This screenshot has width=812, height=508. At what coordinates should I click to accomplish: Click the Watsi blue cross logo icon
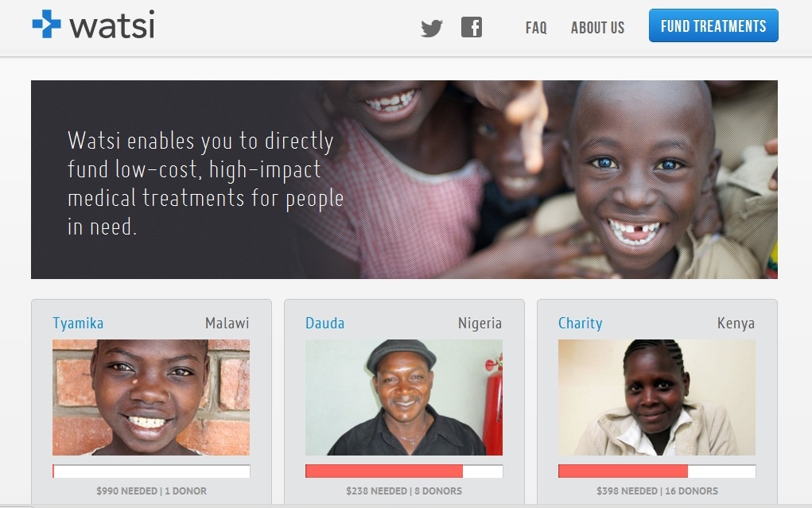click(x=46, y=25)
